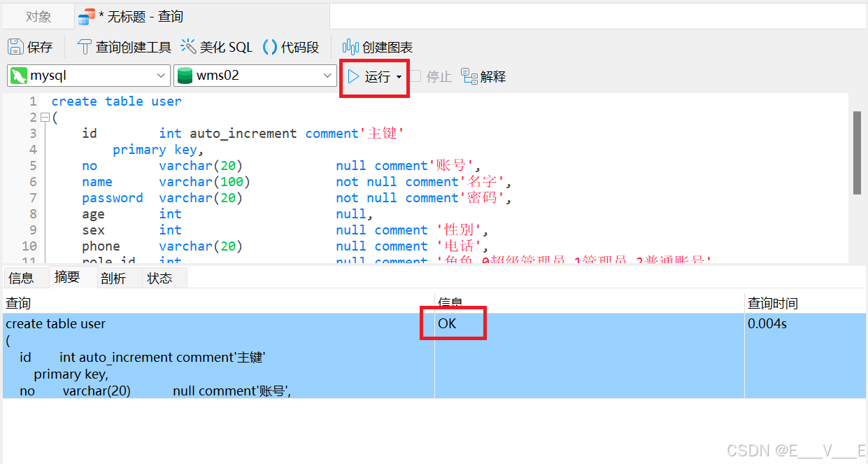Click the 'primary key,' line in editor
This screenshot has height=464, width=868.
point(158,150)
